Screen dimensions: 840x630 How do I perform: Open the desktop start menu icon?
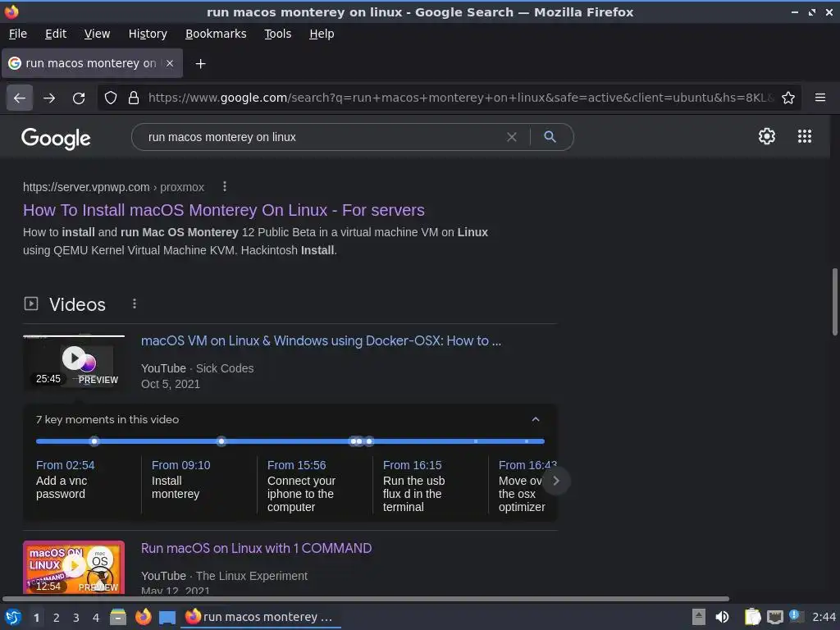(13, 617)
